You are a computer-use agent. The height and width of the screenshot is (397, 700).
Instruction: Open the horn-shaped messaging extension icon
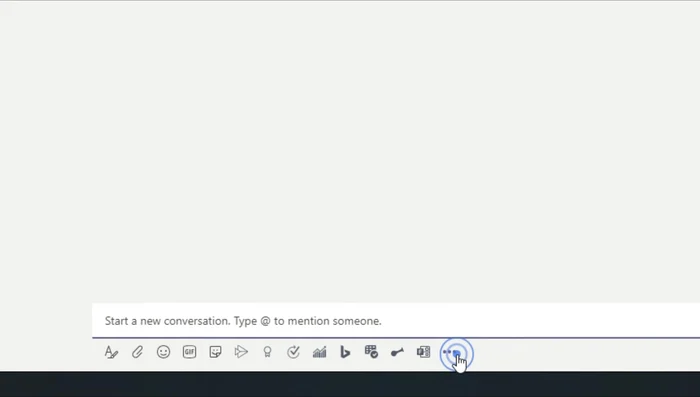(397, 352)
